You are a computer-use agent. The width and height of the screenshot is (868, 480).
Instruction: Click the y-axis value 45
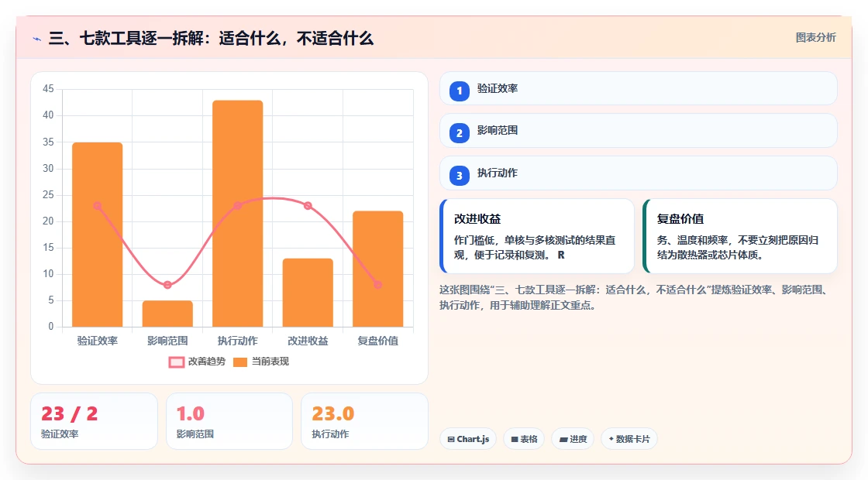[48, 88]
